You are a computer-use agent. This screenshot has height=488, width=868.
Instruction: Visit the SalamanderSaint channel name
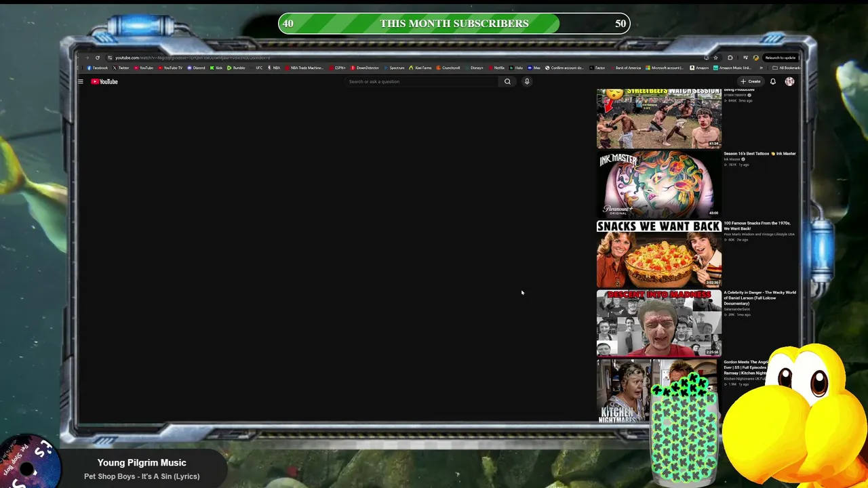[736, 309]
